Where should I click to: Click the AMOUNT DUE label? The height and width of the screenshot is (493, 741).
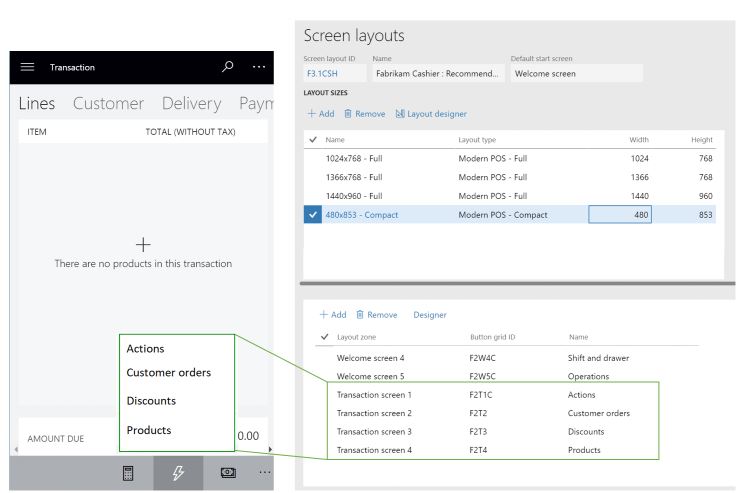[56, 439]
